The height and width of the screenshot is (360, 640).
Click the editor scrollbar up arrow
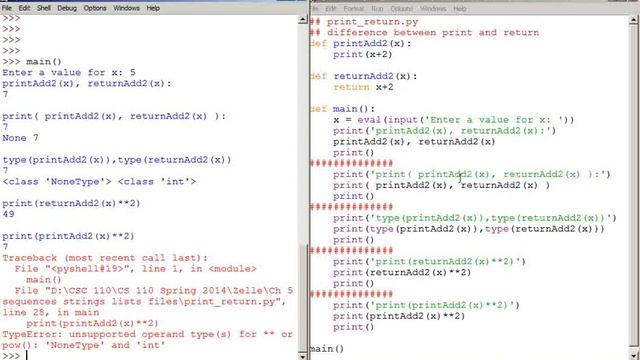pos(634,20)
